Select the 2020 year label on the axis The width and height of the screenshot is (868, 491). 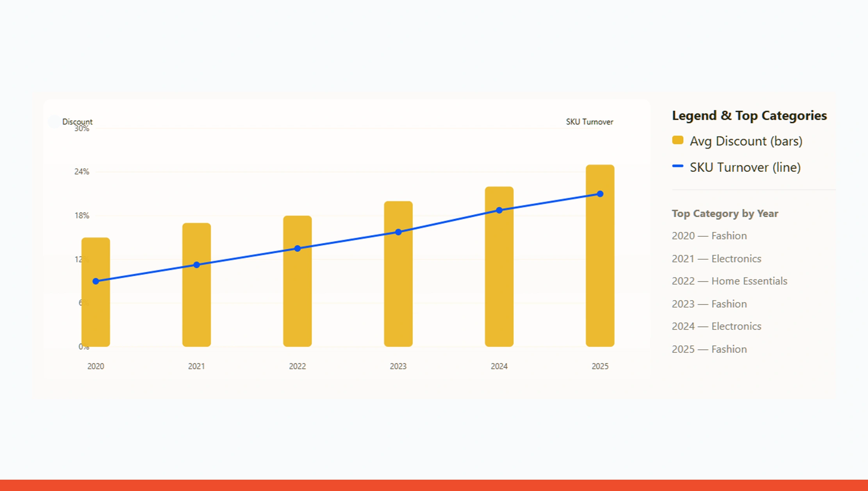[x=96, y=366]
